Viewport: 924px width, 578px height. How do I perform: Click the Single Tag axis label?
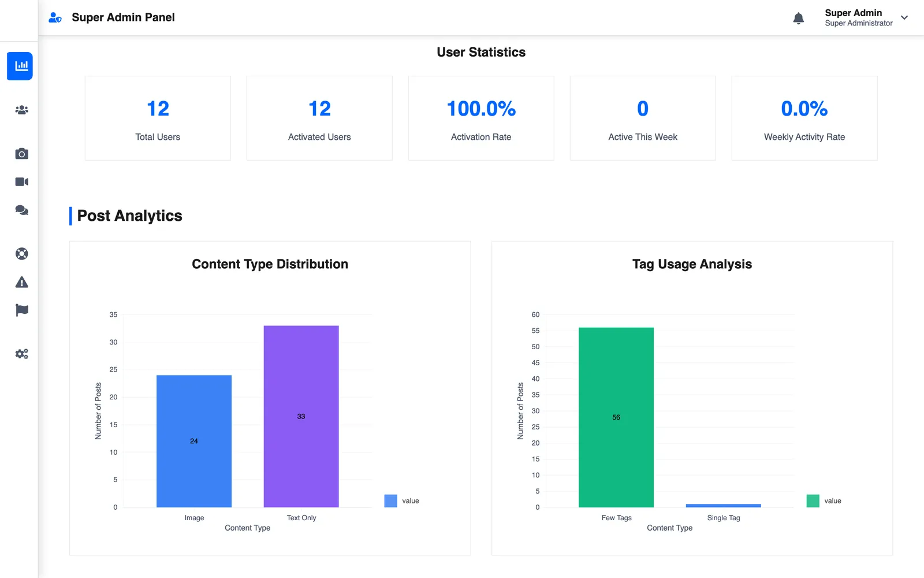click(723, 518)
